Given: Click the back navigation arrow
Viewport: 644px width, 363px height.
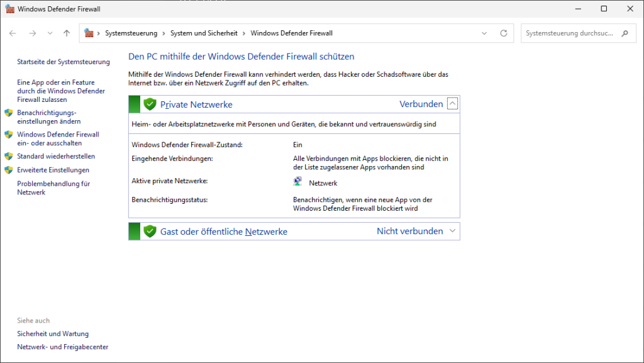Looking at the screenshot, I should (x=13, y=33).
